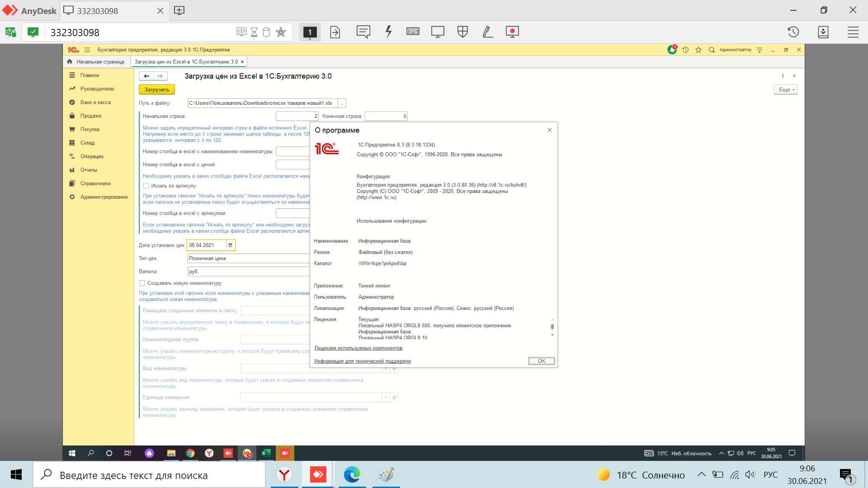Open 'Руководителю' sidebar section

[97, 89]
